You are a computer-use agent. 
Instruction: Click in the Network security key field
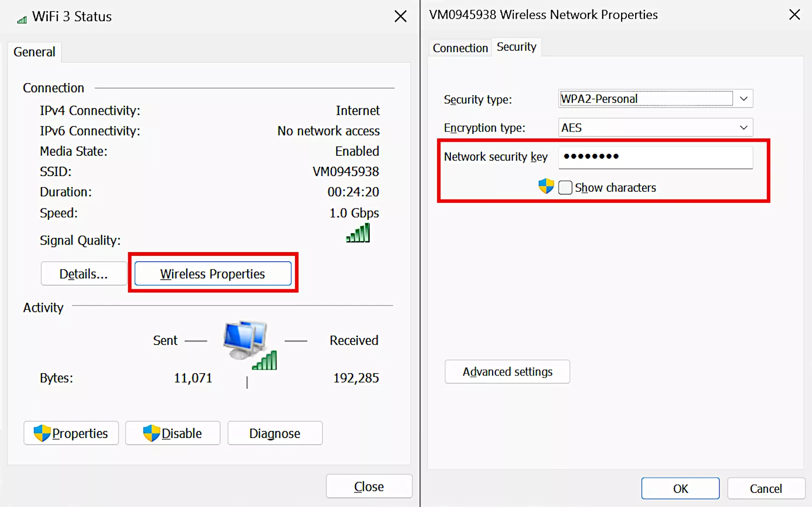pyautogui.click(x=655, y=157)
